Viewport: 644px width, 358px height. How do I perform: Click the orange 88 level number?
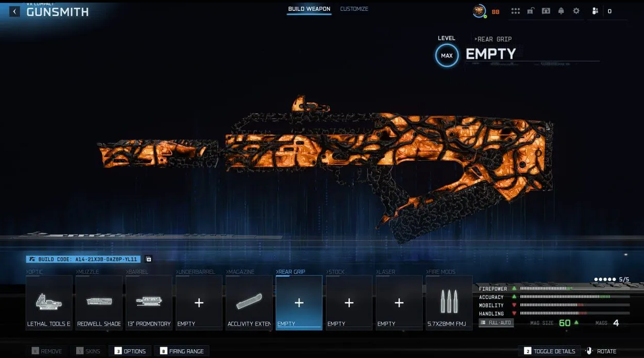pyautogui.click(x=496, y=12)
